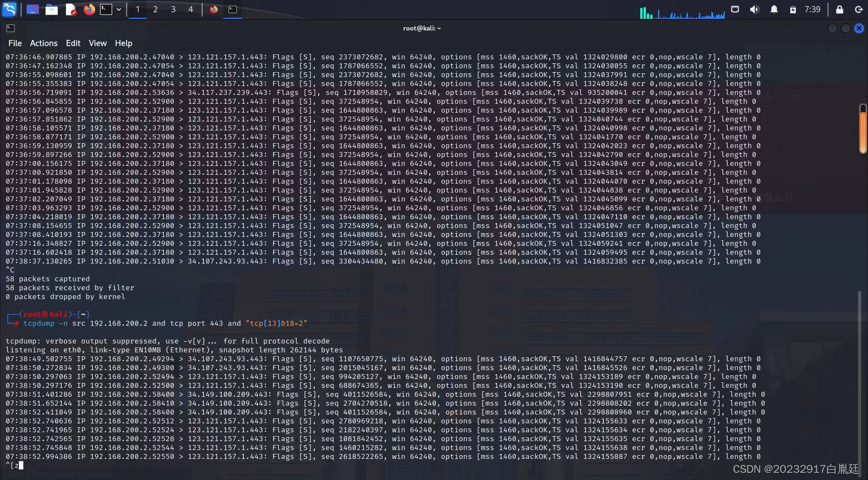Open the power manager battery icon
This screenshot has height=480, width=868.
793,9
